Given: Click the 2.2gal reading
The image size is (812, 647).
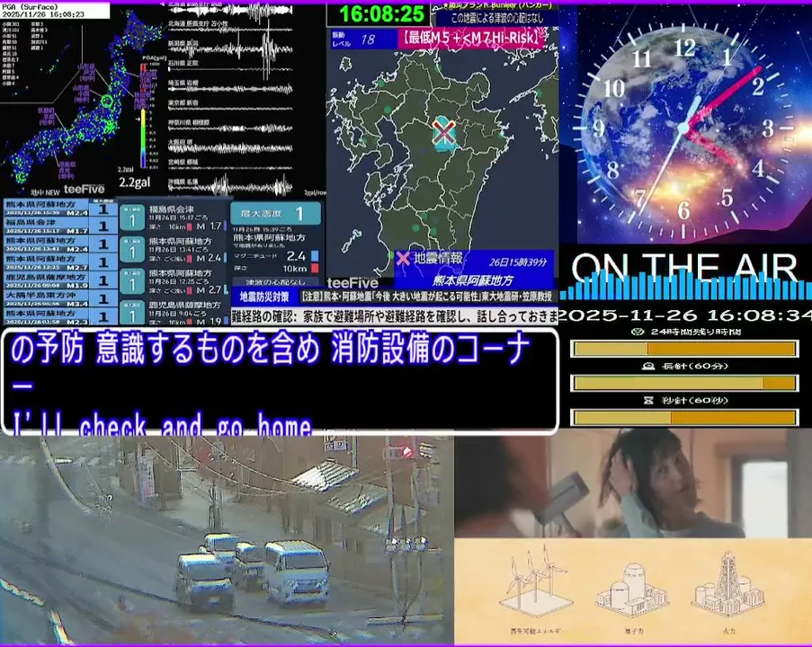Looking at the screenshot, I should [135, 182].
